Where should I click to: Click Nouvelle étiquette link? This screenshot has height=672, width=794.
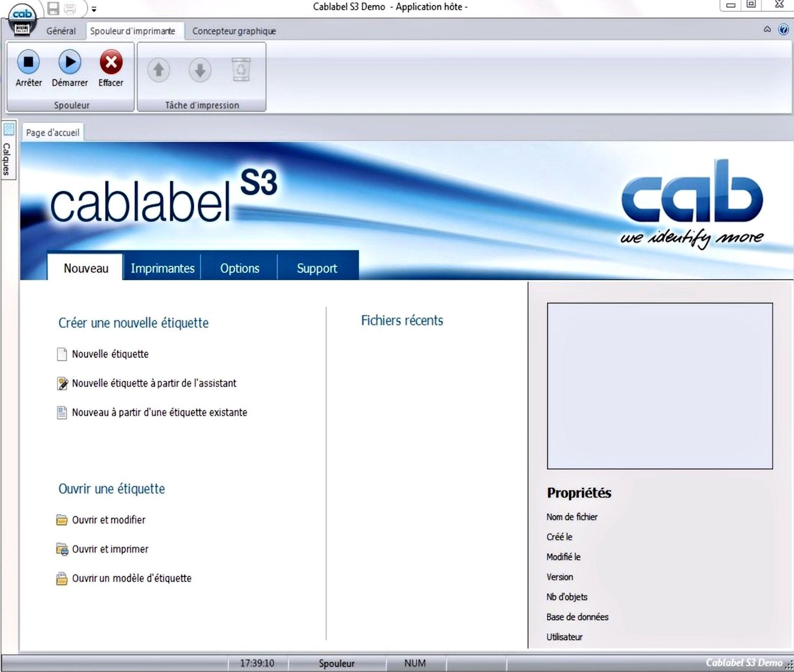[x=110, y=354]
